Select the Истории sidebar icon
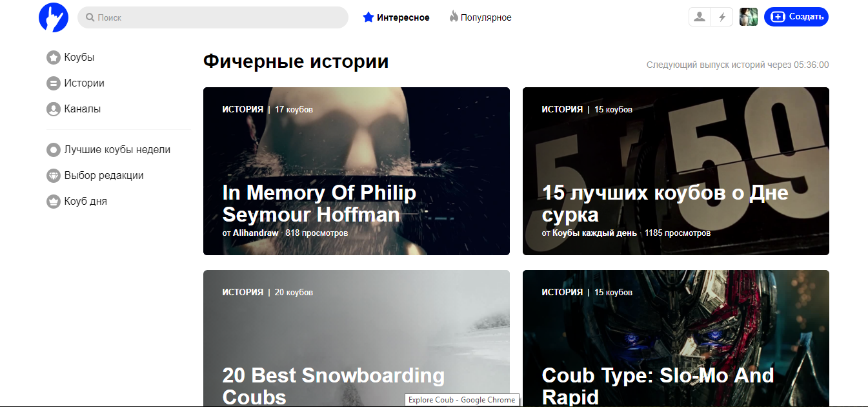The image size is (868, 407). [x=53, y=83]
